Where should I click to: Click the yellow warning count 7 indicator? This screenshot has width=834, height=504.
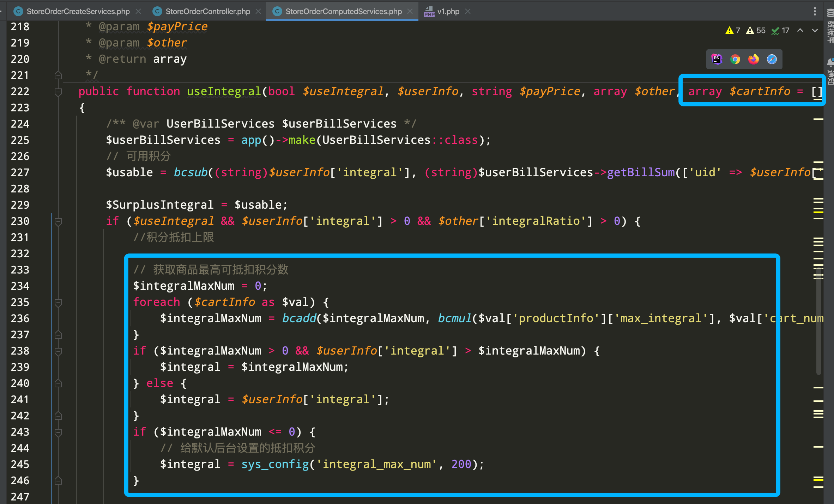coord(733,31)
